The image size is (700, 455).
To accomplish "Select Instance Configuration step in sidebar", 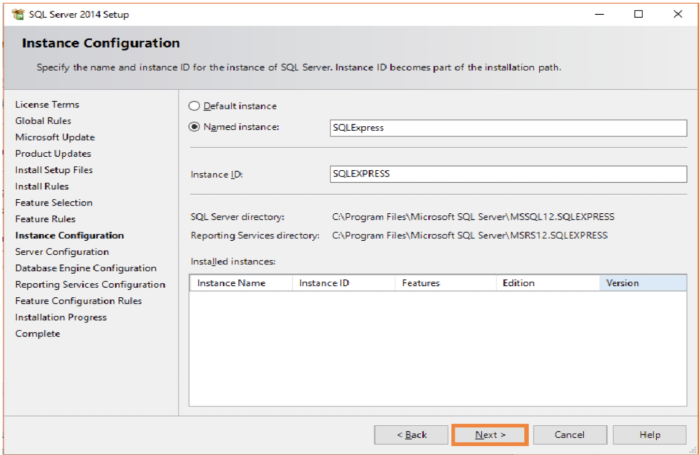I will click(69, 235).
